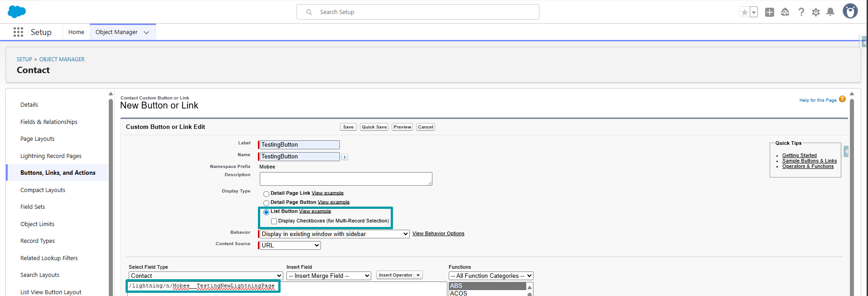Click the OBJECT MANAGER breadcrumb link
868x296 pixels.
[62, 59]
